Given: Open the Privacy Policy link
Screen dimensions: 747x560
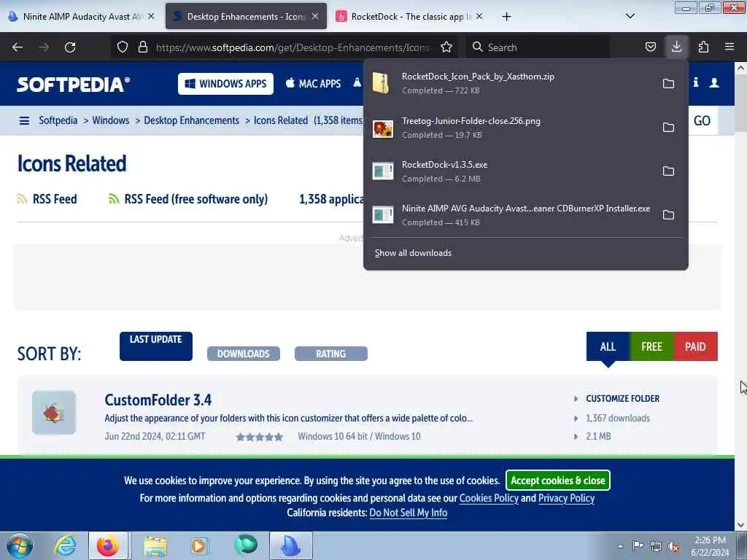Looking at the screenshot, I should (x=566, y=498).
